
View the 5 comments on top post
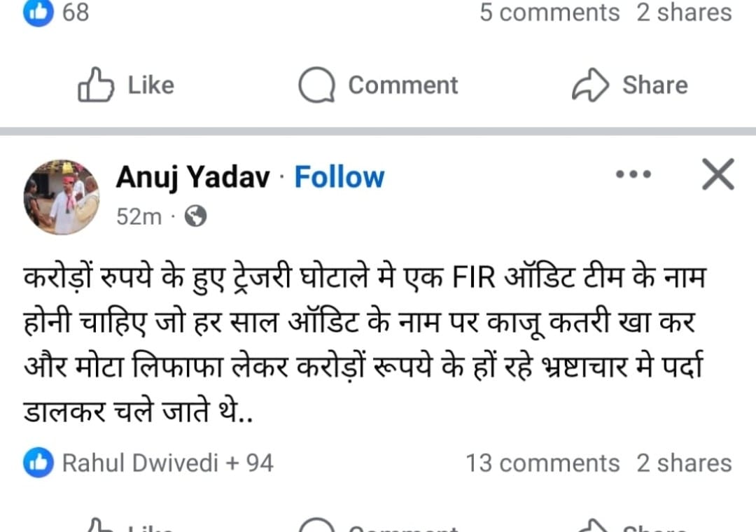click(549, 13)
